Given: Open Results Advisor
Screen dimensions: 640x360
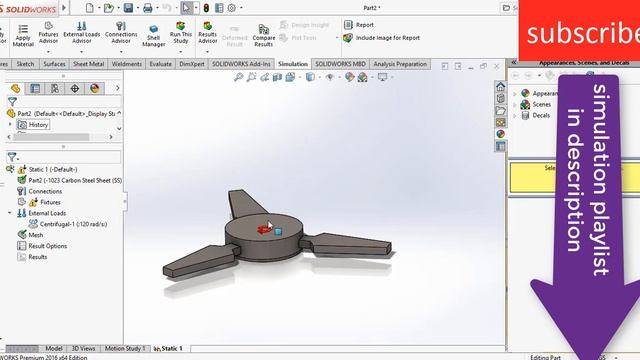Looking at the screenshot, I should pyautogui.click(x=207, y=33).
